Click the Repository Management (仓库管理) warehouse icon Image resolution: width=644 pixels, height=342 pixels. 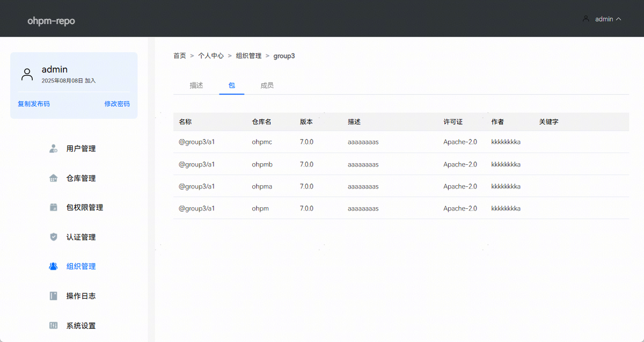pyautogui.click(x=53, y=178)
